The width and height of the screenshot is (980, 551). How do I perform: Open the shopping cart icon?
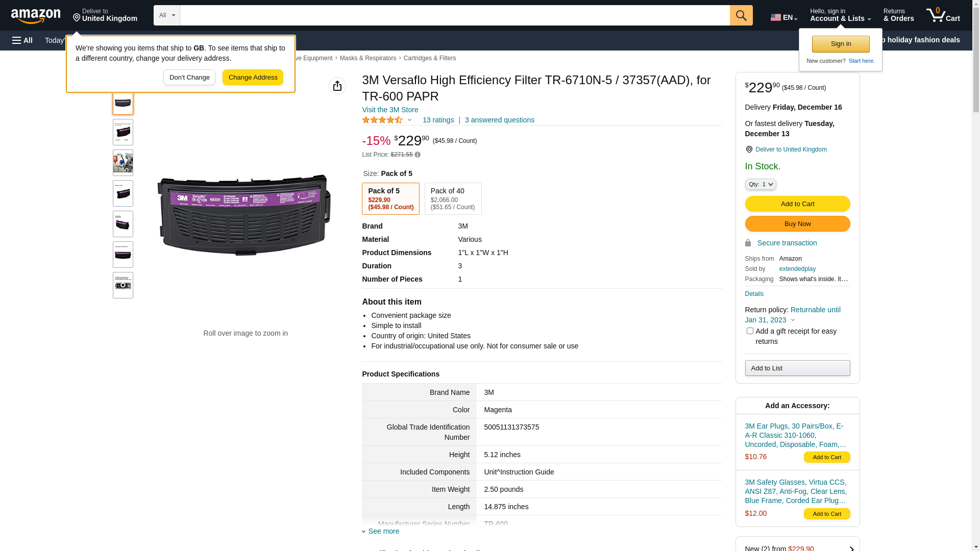943,15
